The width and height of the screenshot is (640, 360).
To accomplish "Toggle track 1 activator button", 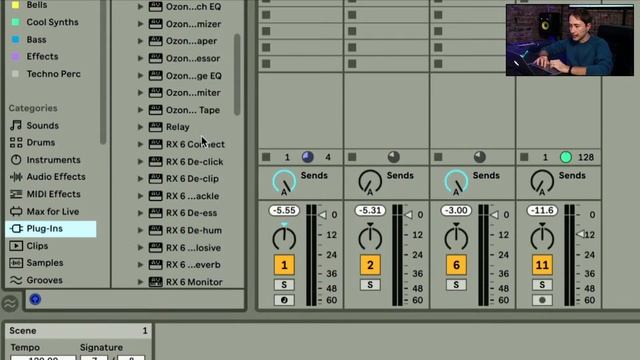I will tap(284, 265).
